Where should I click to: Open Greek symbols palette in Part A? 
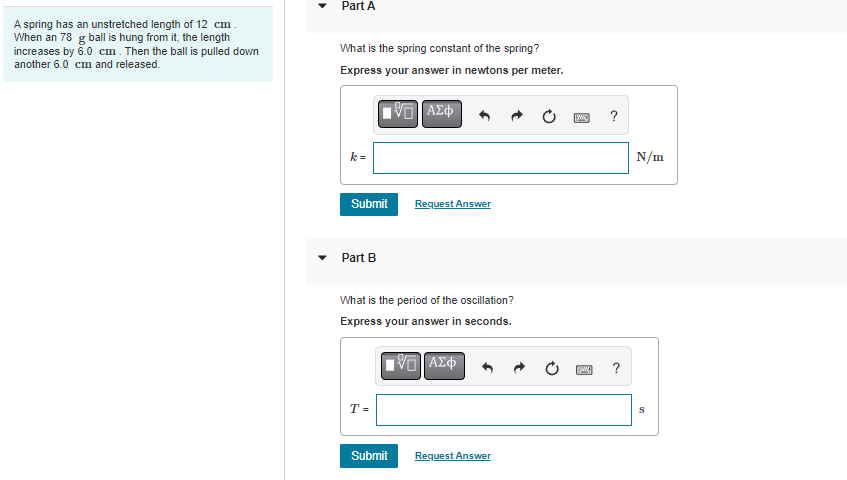441,114
